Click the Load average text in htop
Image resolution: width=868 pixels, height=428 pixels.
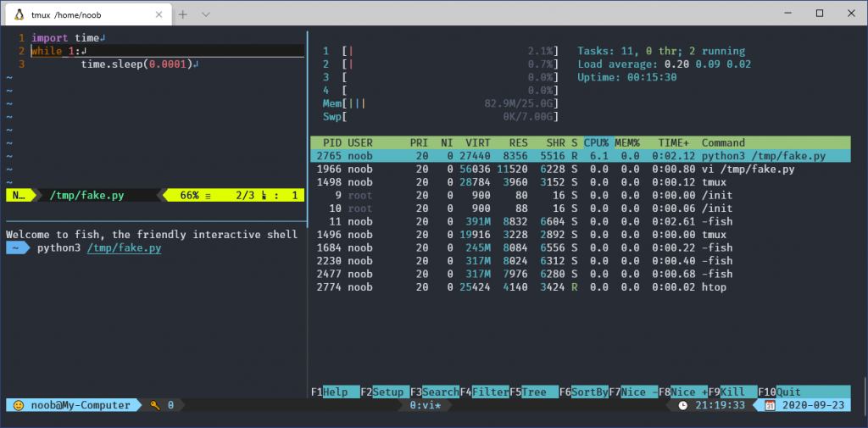664,64
